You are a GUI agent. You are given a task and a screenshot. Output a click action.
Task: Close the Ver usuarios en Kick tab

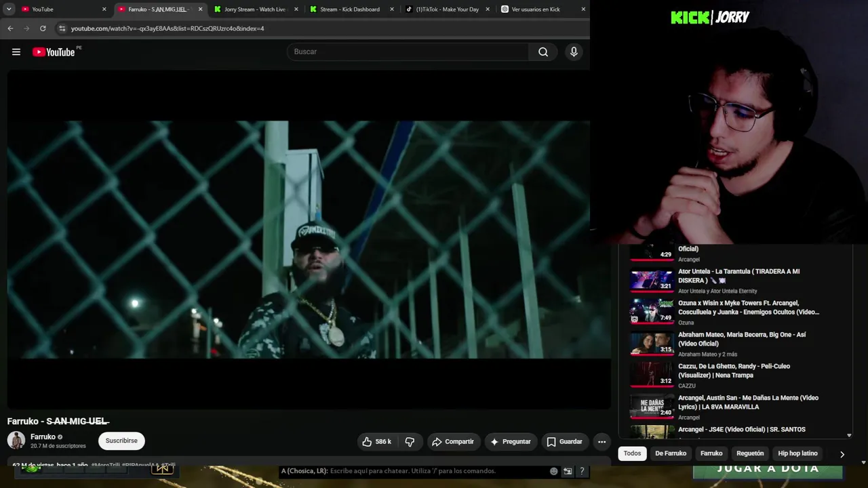[x=583, y=9]
